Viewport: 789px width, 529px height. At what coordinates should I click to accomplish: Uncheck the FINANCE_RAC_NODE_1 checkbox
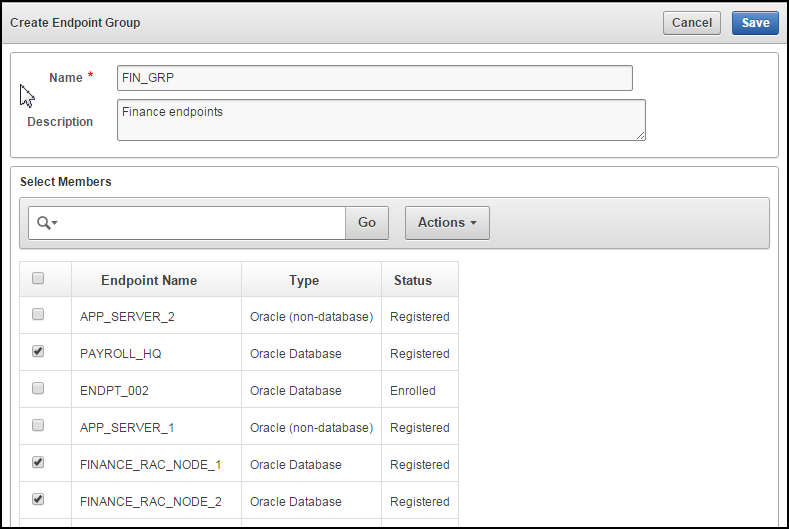pyautogui.click(x=38, y=462)
